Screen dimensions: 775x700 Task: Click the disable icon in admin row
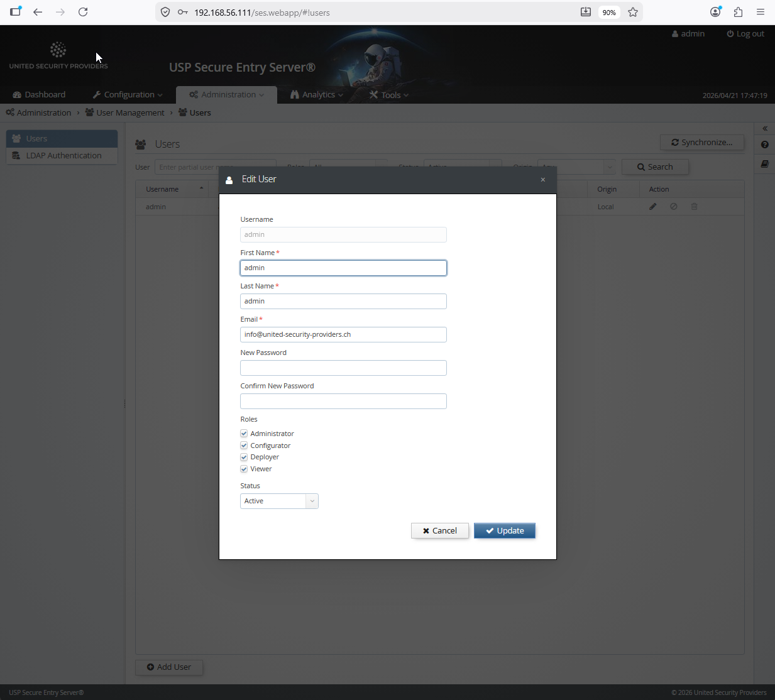coord(674,207)
